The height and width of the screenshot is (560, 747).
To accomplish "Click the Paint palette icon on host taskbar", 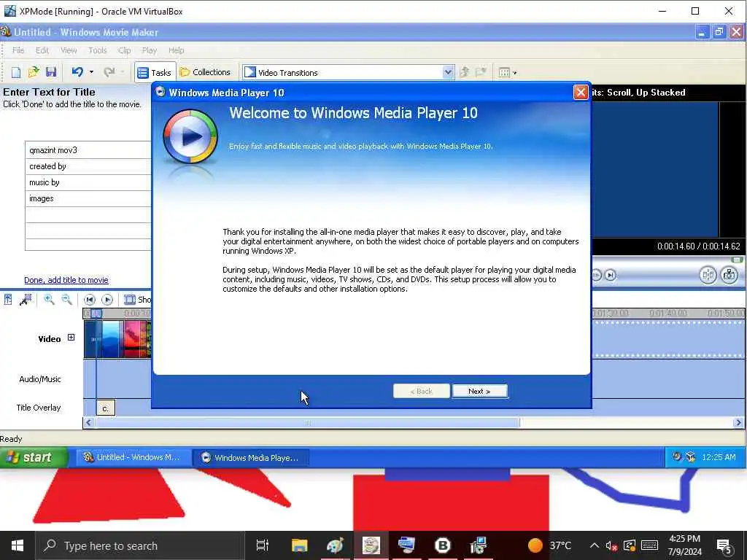I will [335, 545].
